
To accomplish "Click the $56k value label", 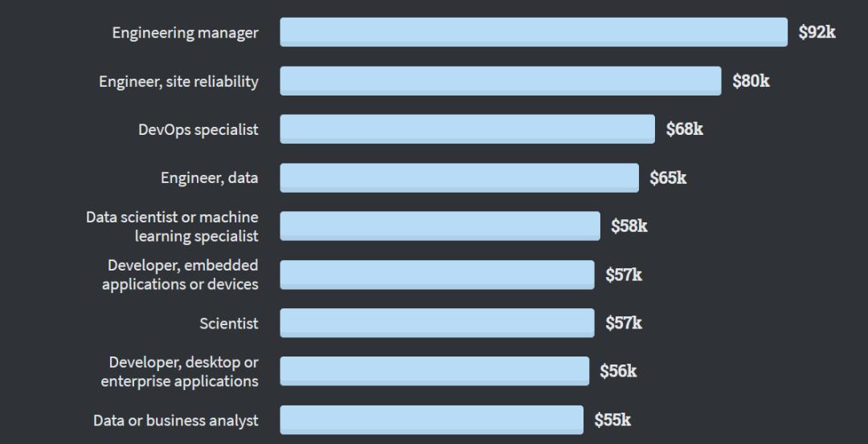I will [x=618, y=371].
